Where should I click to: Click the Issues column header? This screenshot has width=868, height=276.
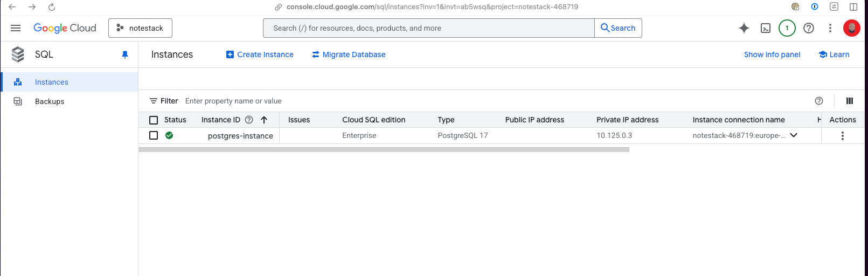pyautogui.click(x=299, y=120)
